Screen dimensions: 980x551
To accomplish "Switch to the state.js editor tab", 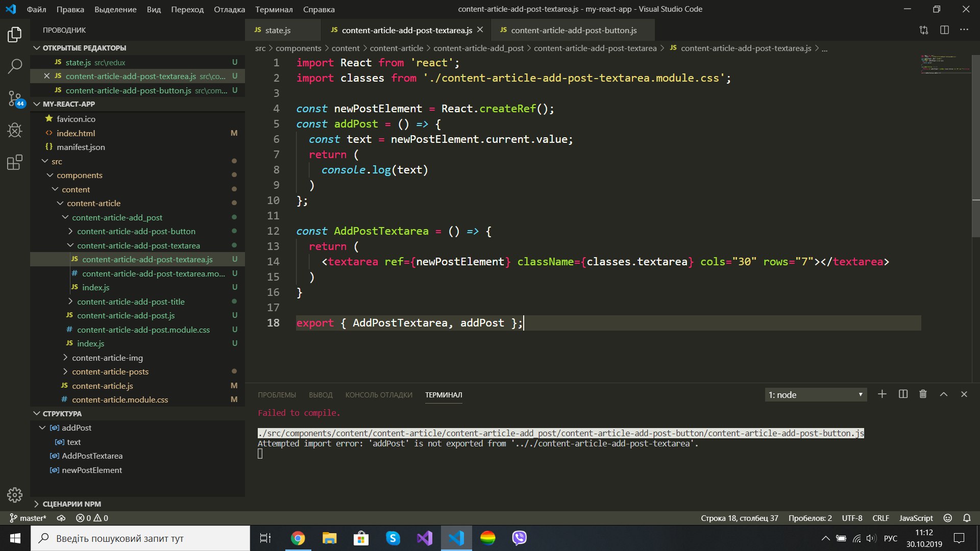I will [278, 30].
